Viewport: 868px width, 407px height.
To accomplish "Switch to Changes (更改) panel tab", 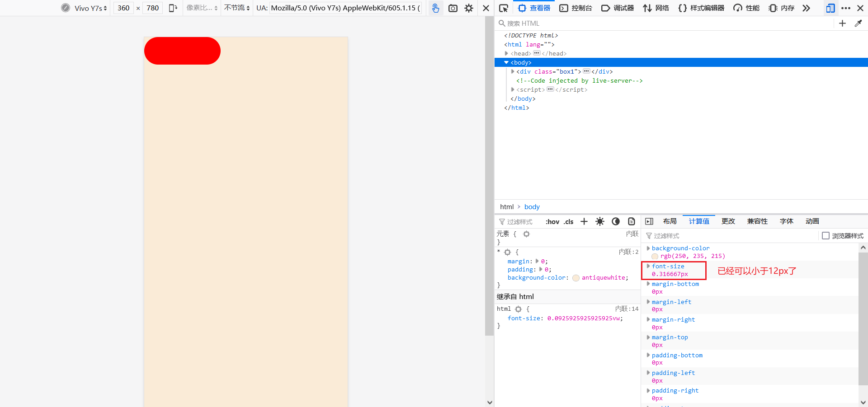I will pyautogui.click(x=728, y=221).
